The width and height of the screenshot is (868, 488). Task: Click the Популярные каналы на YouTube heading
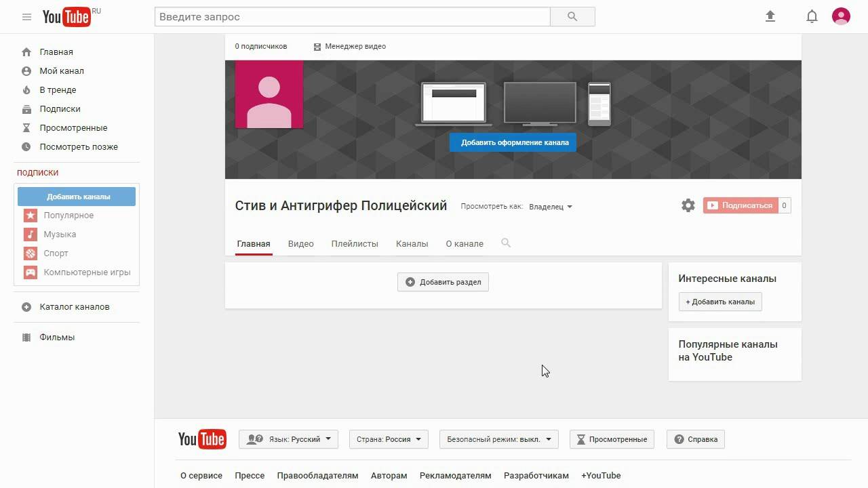pos(728,351)
